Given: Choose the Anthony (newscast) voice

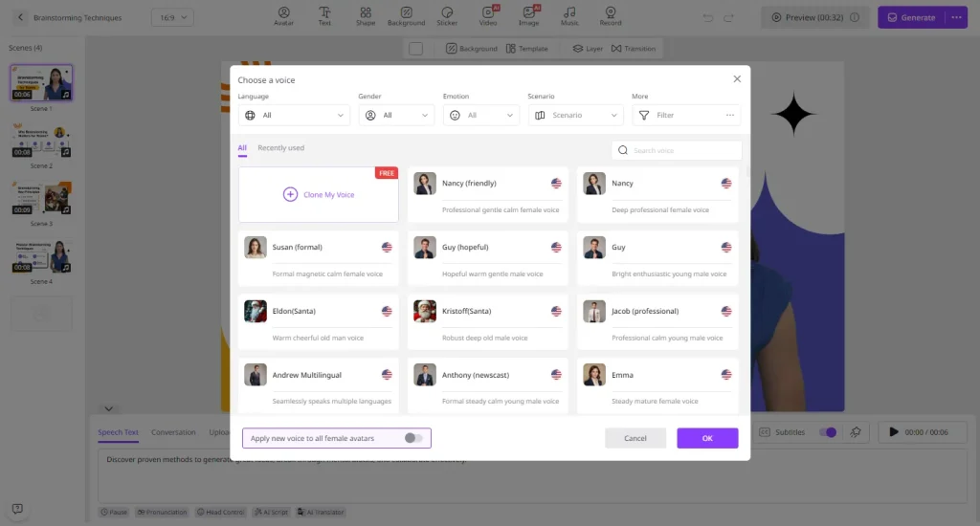Looking at the screenshot, I should tap(488, 385).
